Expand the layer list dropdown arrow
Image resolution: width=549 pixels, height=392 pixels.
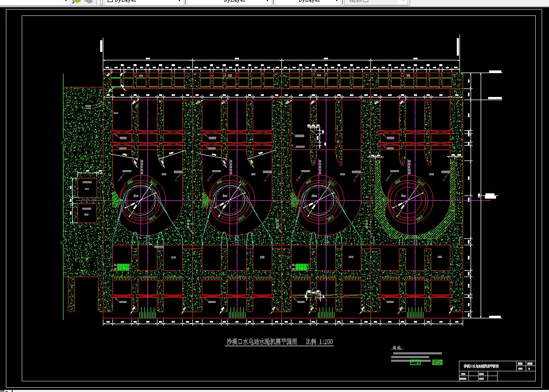point(66,1)
